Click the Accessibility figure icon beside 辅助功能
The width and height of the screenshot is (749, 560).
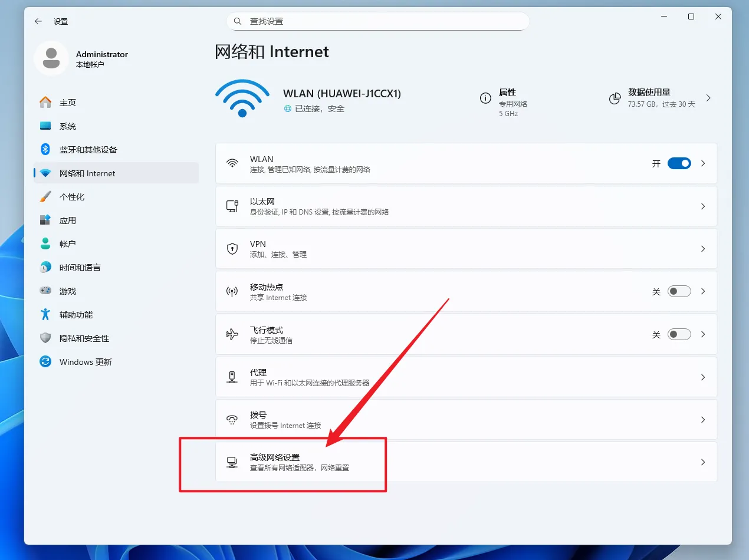(45, 315)
